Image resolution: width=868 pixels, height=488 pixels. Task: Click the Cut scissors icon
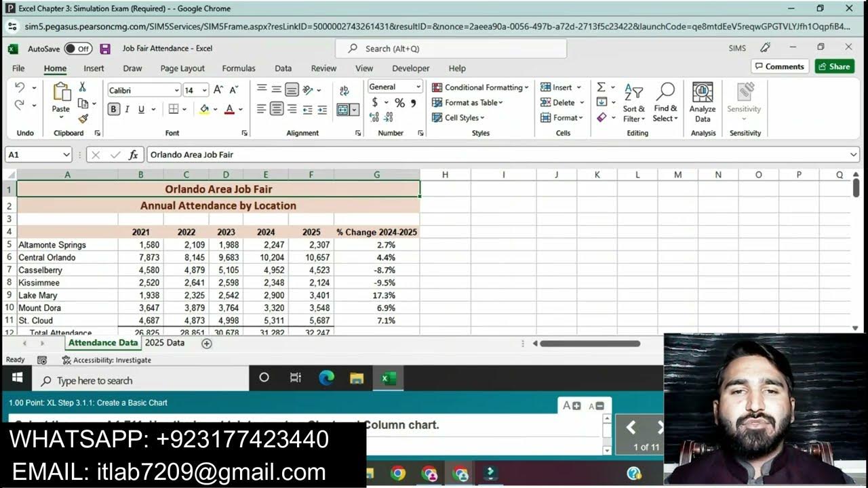coord(82,87)
